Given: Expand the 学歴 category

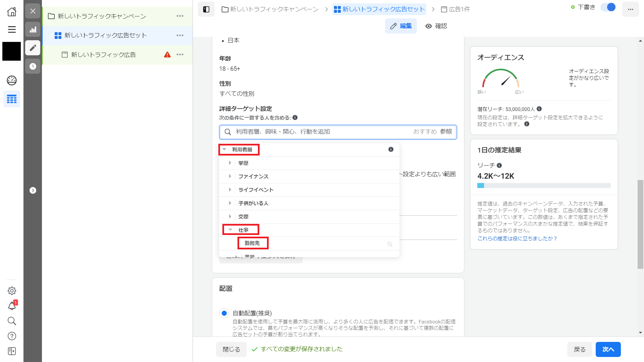Looking at the screenshot, I should pyautogui.click(x=230, y=163).
